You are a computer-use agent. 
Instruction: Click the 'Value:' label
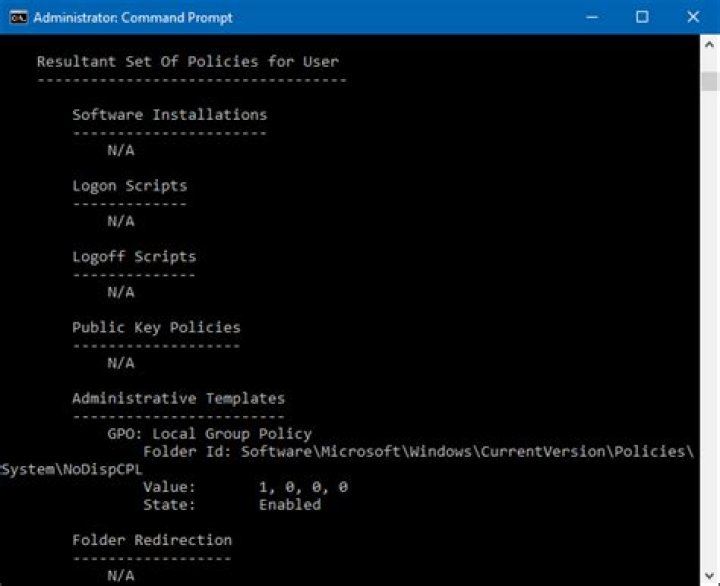pyautogui.click(x=169, y=487)
